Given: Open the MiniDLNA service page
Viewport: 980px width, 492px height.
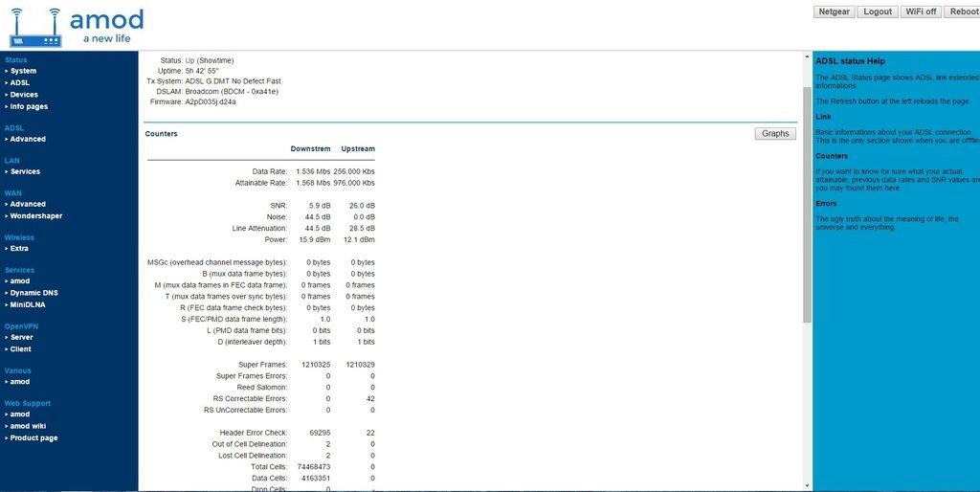Looking at the screenshot, I should (x=28, y=304).
